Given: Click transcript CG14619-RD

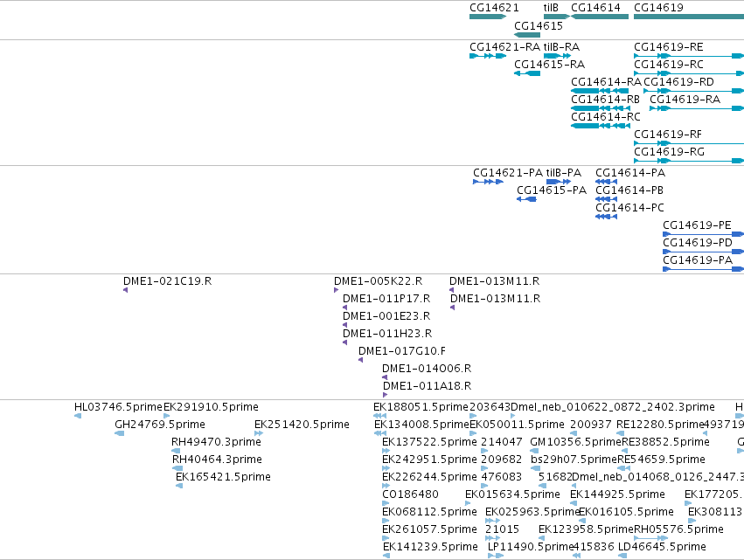Looking at the screenshot, I should (693, 91).
